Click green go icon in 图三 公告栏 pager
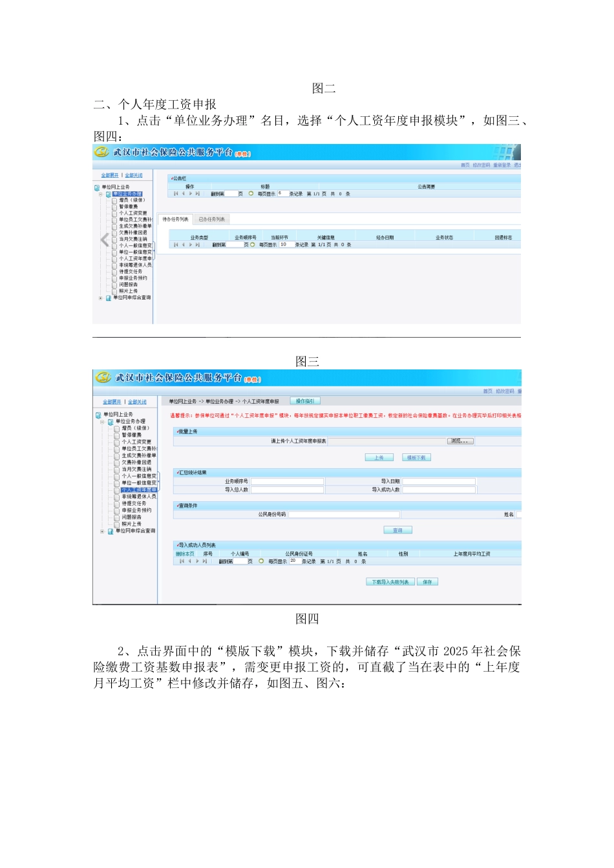The image size is (614, 868). [x=251, y=194]
